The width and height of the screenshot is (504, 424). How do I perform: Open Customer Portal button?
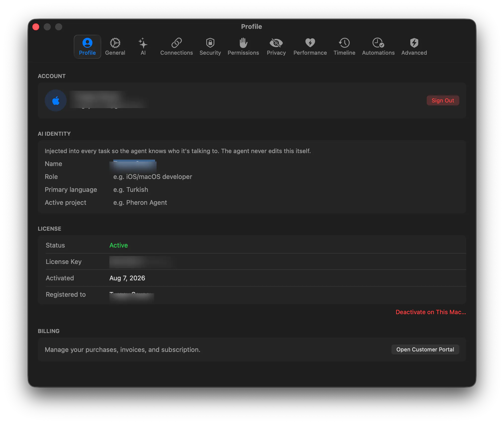(425, 349)
